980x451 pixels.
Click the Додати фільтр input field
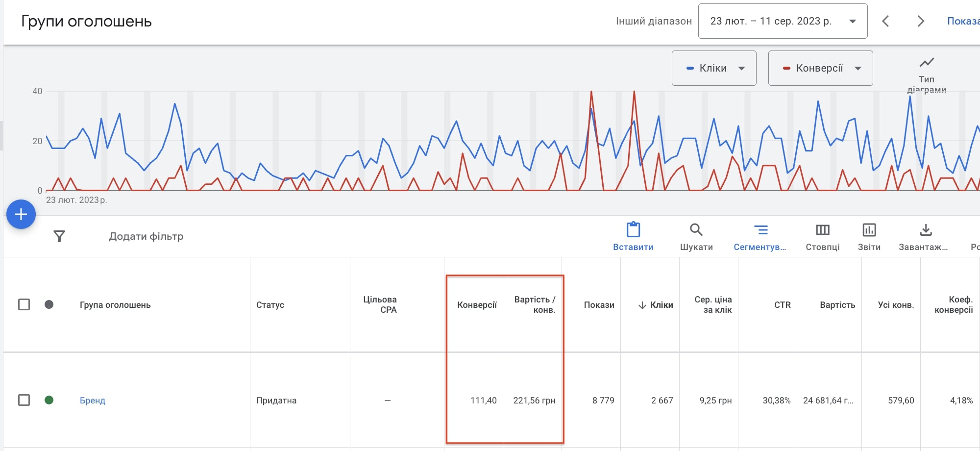tap(146, 236)
